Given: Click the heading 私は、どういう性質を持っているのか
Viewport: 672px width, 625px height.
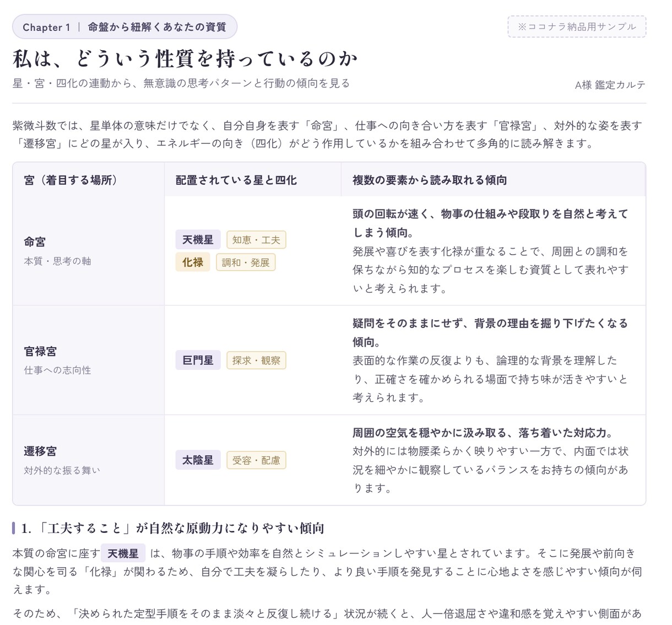Looking at the screenshot, I should [185, 58].
